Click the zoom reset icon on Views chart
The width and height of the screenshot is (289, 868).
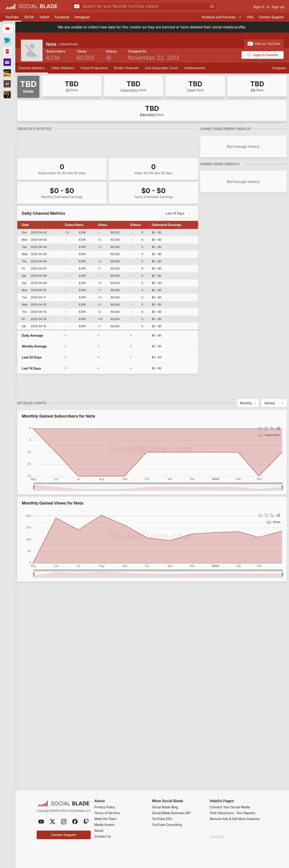(x=266, y=515)
